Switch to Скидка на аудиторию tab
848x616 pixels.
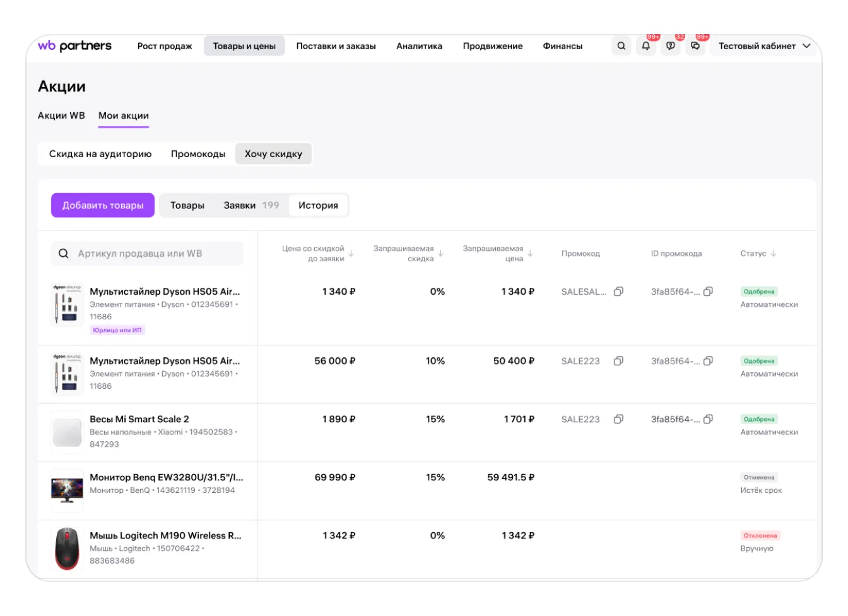click(x=100, y=154)
